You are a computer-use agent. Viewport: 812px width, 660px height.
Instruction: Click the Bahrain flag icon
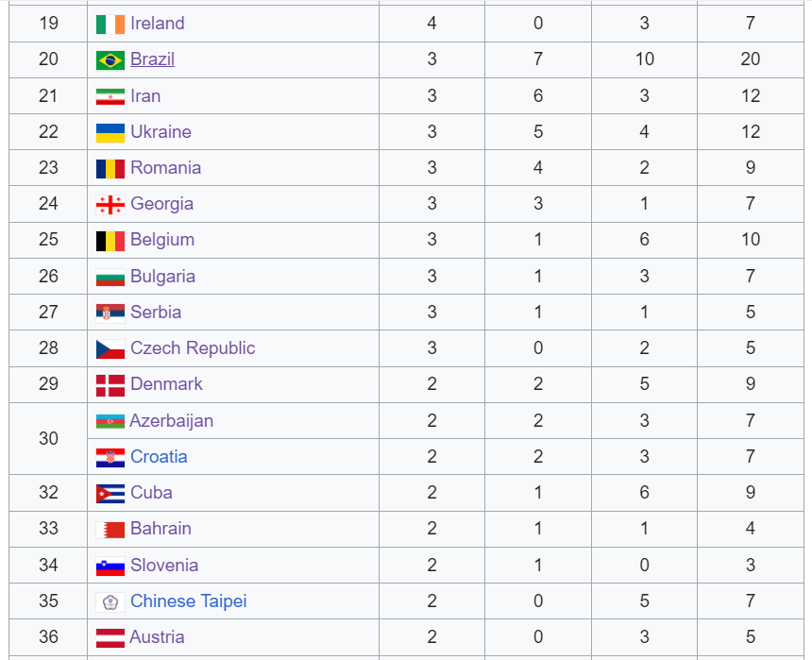pos(110,529)
